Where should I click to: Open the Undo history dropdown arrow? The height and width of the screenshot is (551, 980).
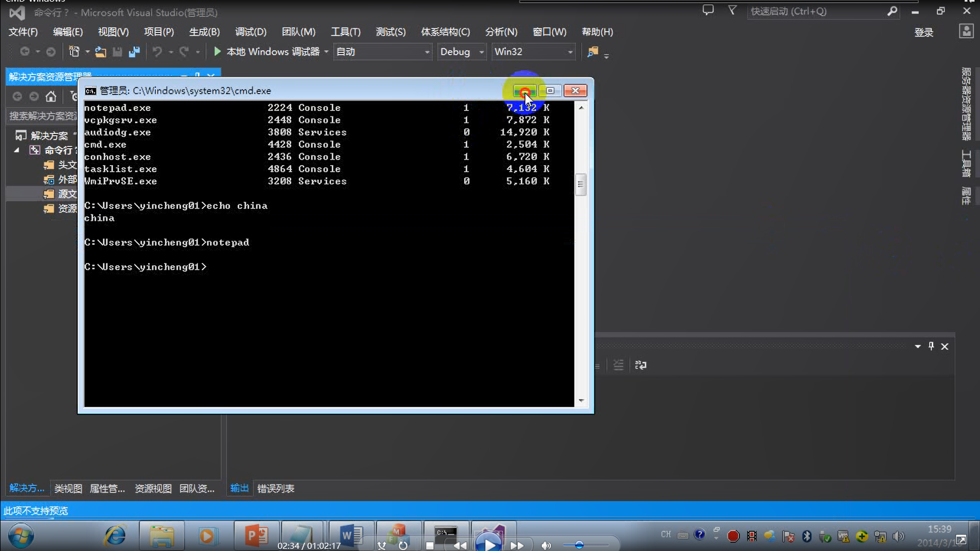(x=171, y=52)
